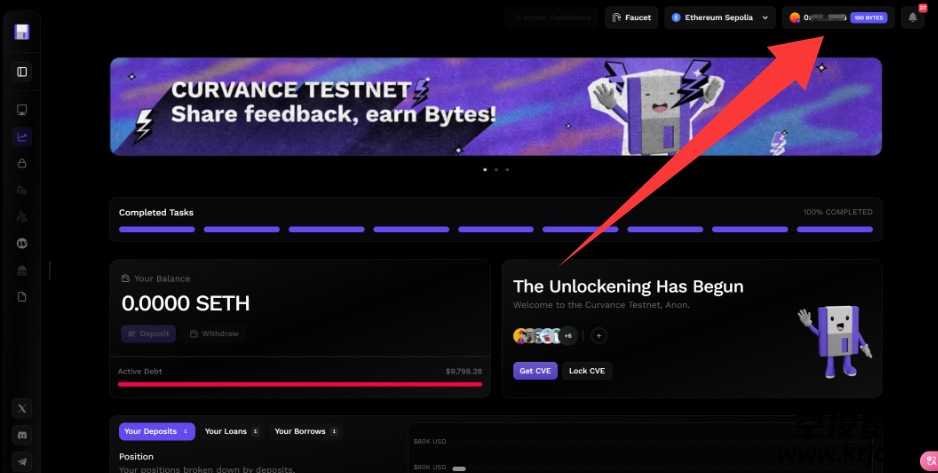Click the +6 more avatars badge

[x=568, y=336]
